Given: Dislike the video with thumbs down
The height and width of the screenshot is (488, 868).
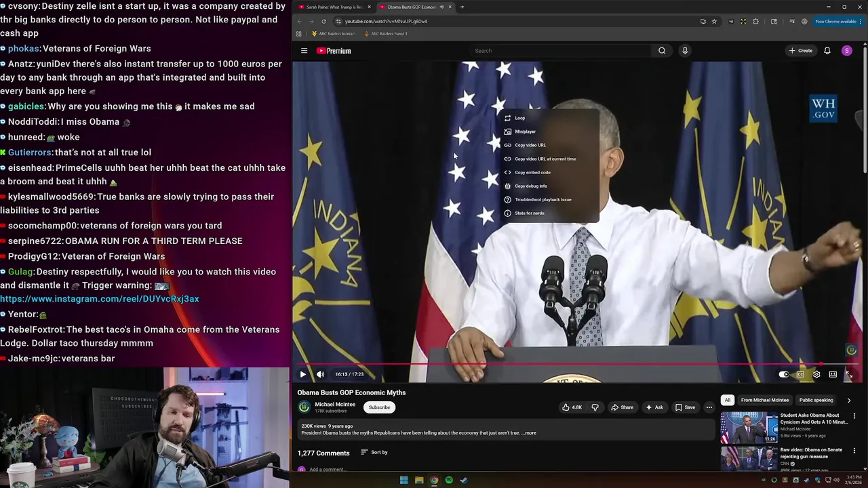Looking at the screenshot, I should 595,407.
